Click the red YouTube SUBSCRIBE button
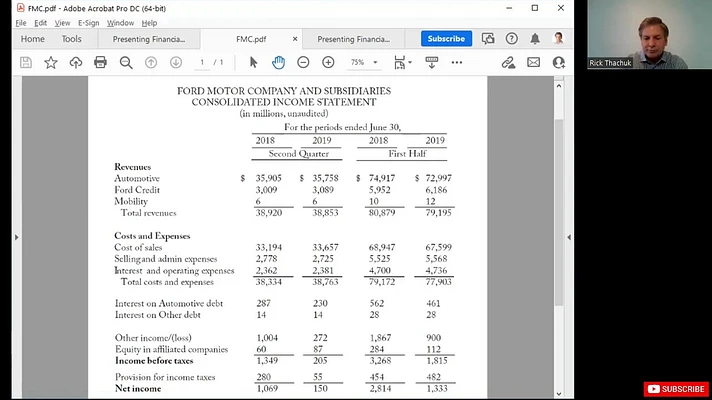 [676, 389]
